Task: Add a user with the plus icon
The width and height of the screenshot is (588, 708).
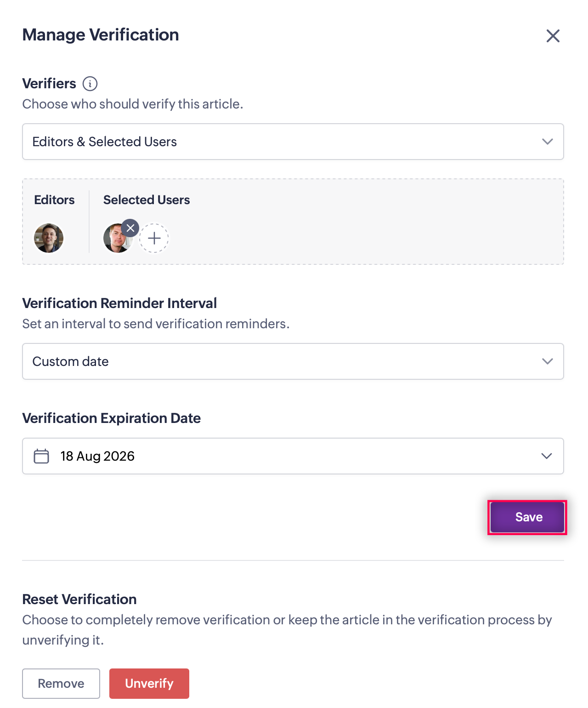Action: pos(154,238)
